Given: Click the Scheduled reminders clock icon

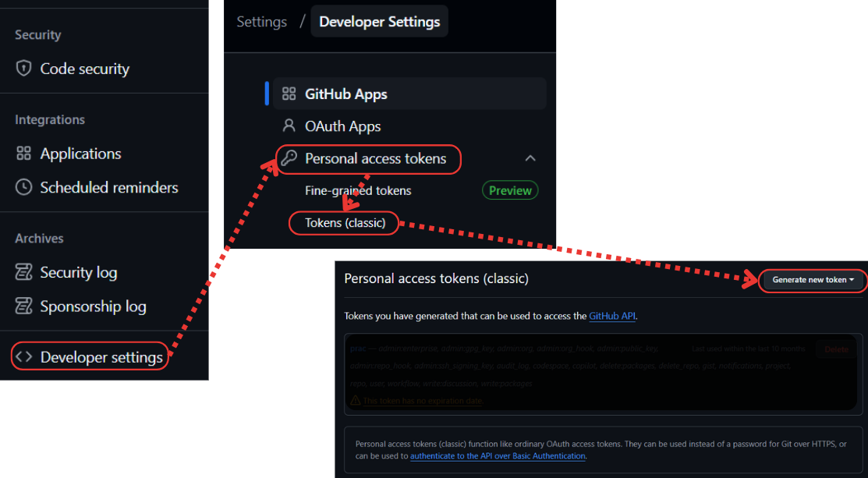Looking at the screenshot, I should pos(23,188).
